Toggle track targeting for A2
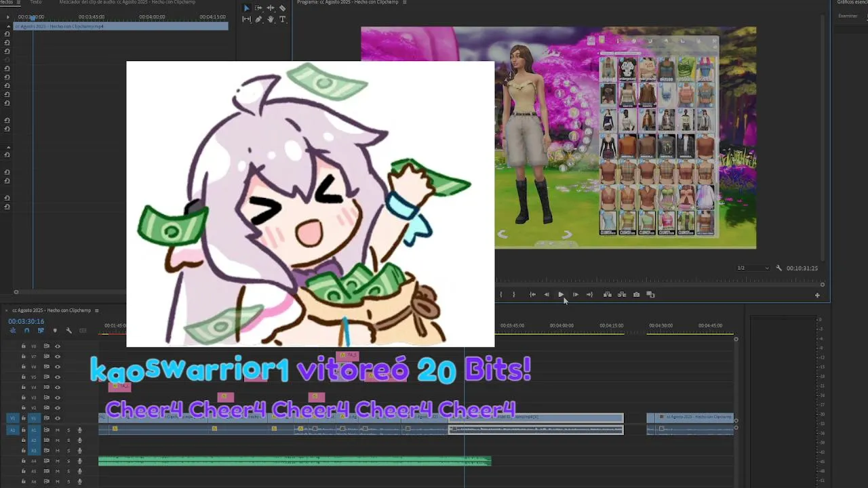Image resolution: width=868 pixels, height=488 pixels. 34,441
